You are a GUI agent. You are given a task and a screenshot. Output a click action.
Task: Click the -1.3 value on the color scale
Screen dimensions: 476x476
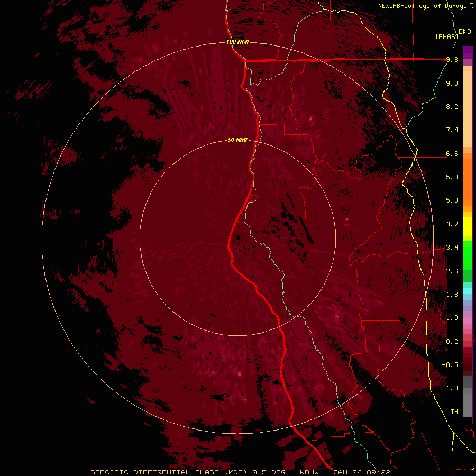point(450,388)
